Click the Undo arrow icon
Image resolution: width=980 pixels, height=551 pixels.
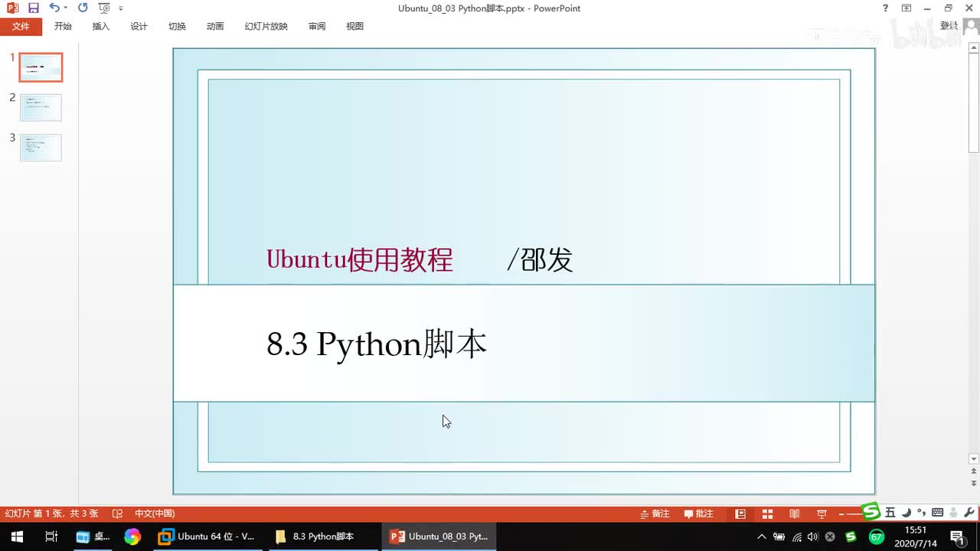(x=54, y=8)
